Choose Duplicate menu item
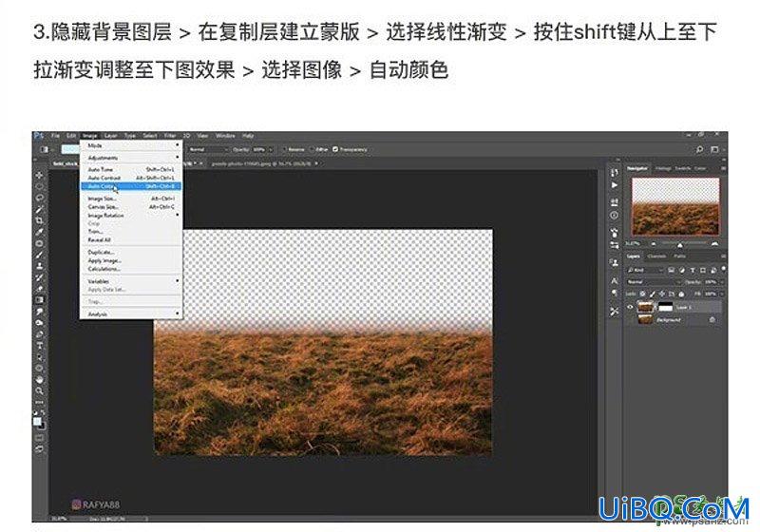This screenshot has width=760, height=532. click(131, 253)
